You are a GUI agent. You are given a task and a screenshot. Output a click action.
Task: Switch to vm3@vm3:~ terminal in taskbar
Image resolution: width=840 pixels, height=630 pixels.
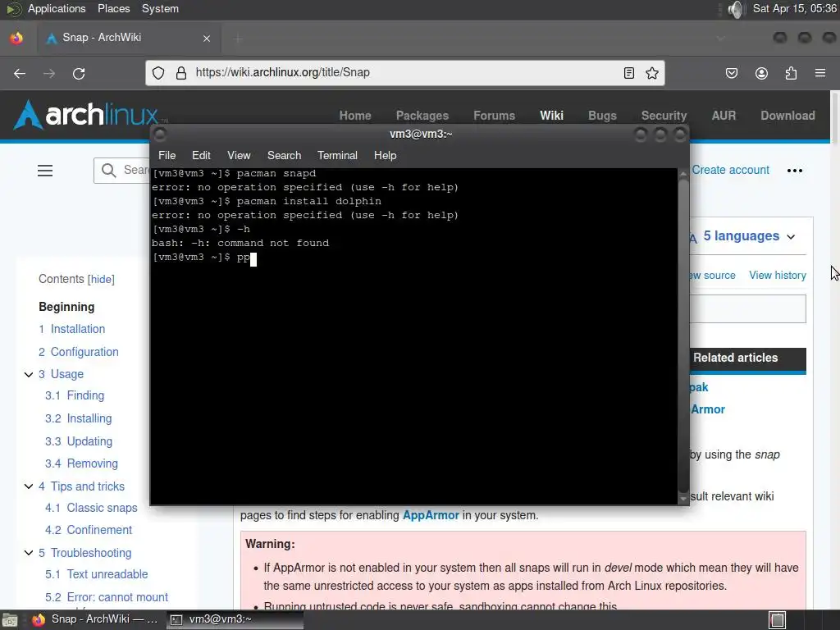tap(235, 620)
